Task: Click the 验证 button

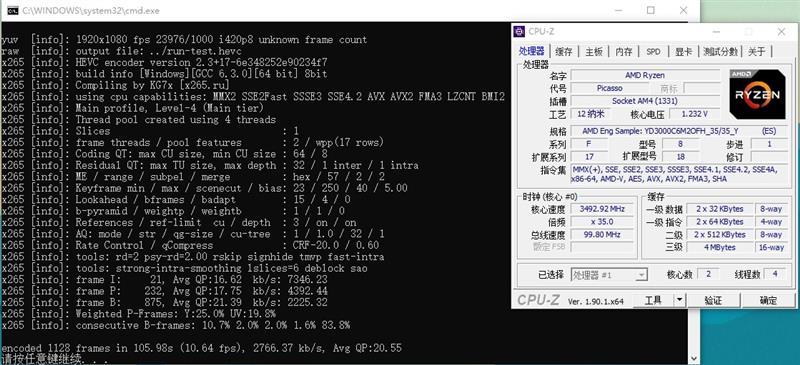Action: (x=713, y=300)
